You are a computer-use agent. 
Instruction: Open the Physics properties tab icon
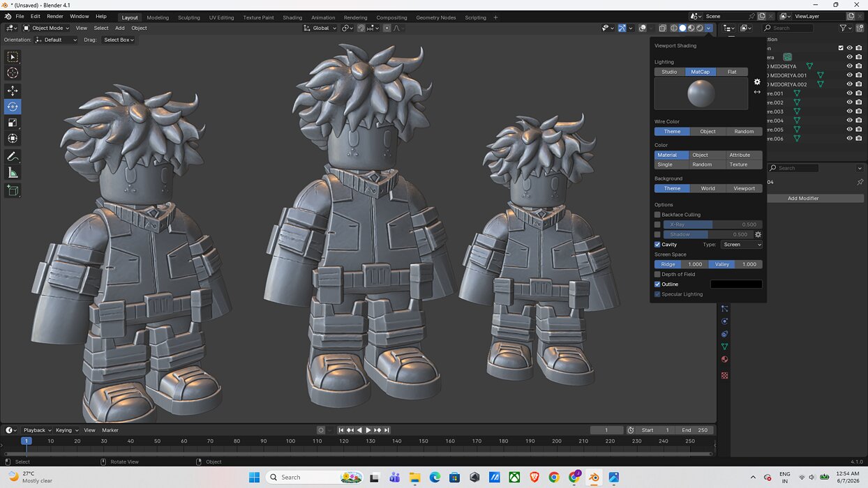coord(724,321)
